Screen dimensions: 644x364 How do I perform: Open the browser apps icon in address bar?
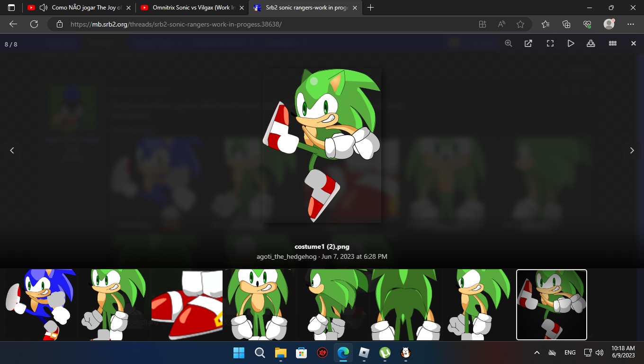(x=483, y=24)
